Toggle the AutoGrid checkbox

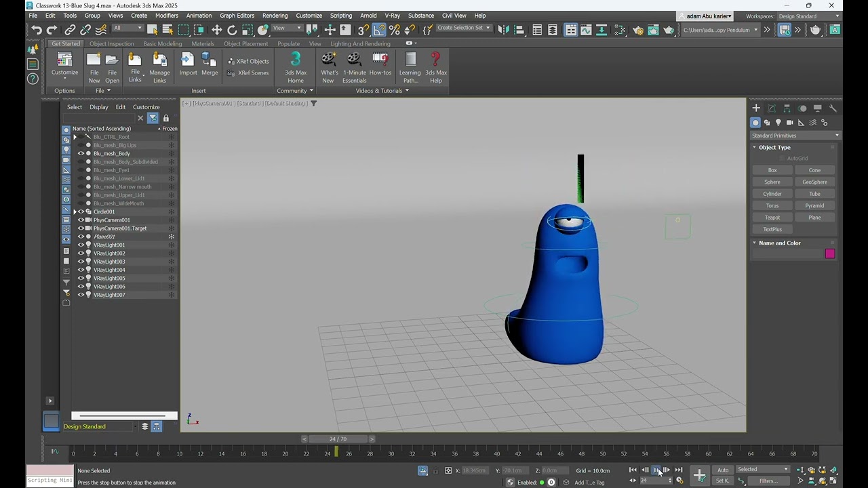781,159
